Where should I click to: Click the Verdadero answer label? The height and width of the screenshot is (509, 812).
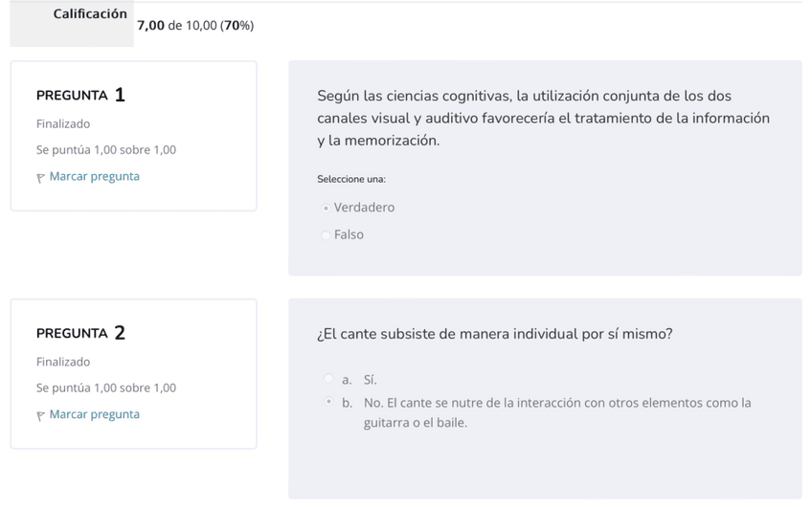(364, 208)
